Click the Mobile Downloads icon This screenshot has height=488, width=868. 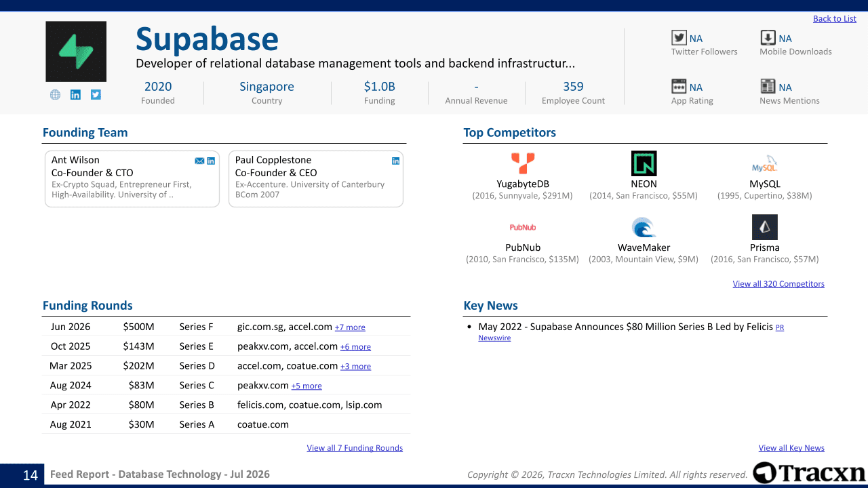click(x=768, y=38)
